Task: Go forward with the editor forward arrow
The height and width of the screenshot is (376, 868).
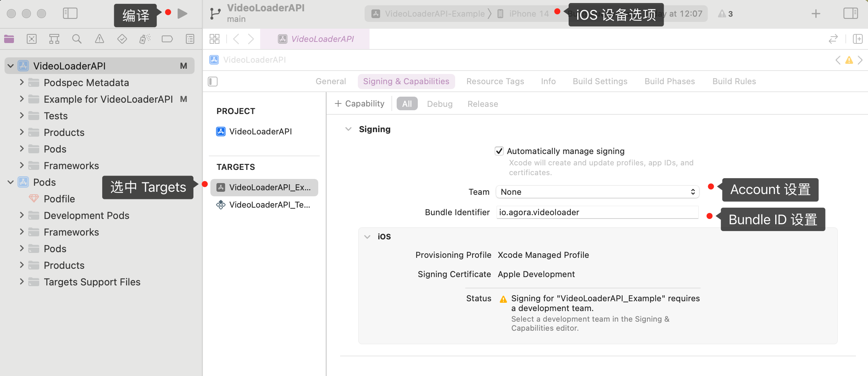Action: tap(251, 39)
